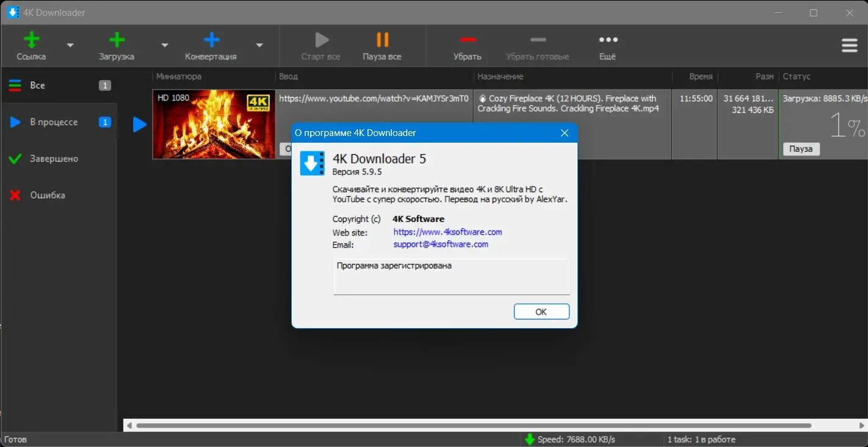Viewport: 868px width, 447px height.
Task: Expand the dropdown arrow next to Конвертация
Action: coord(259,45)
